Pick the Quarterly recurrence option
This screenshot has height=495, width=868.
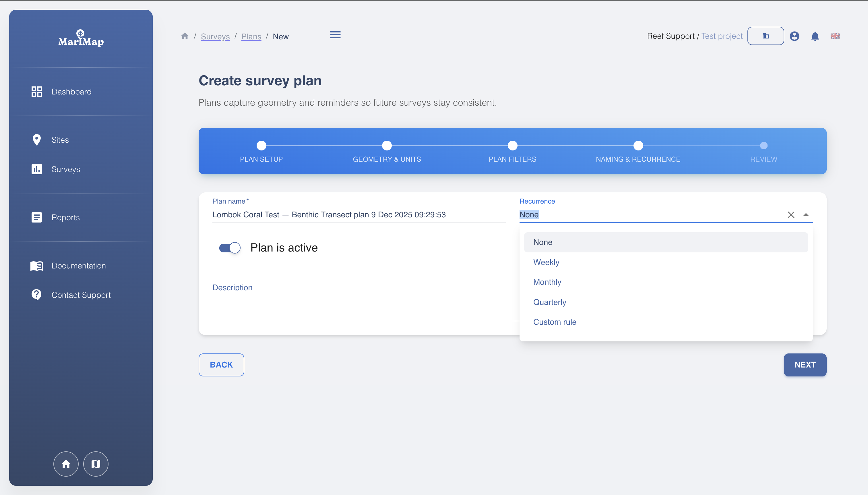coord(550,302)
